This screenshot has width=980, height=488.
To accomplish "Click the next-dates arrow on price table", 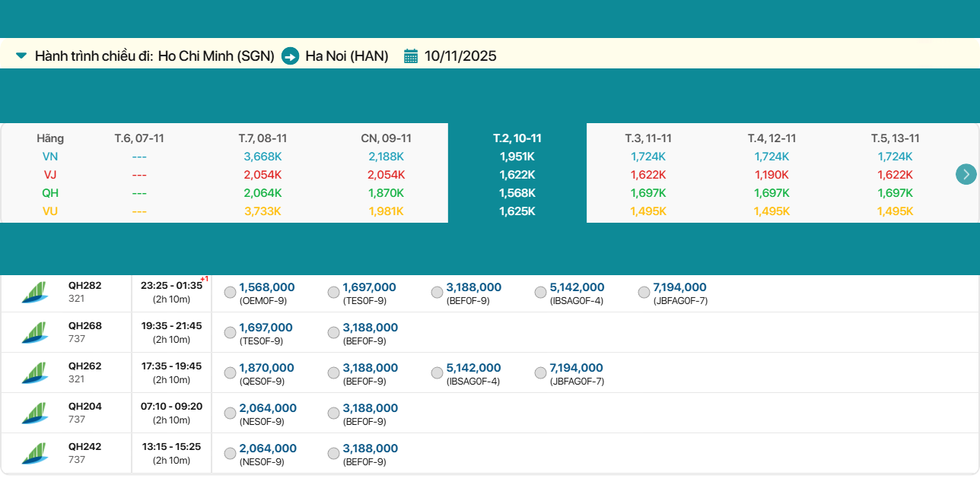I will click(x=966, y=174).
